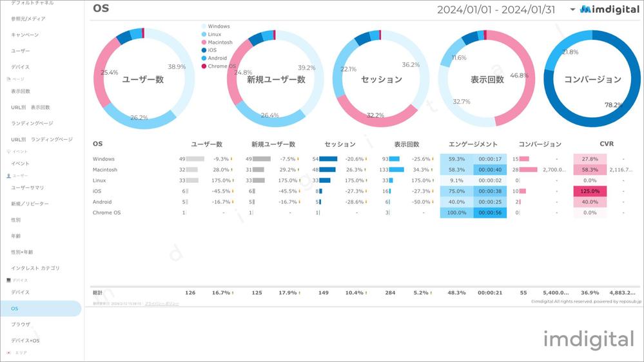Click the Android legend entry
This screenshot has width=644, height=362.
(214, 58)
